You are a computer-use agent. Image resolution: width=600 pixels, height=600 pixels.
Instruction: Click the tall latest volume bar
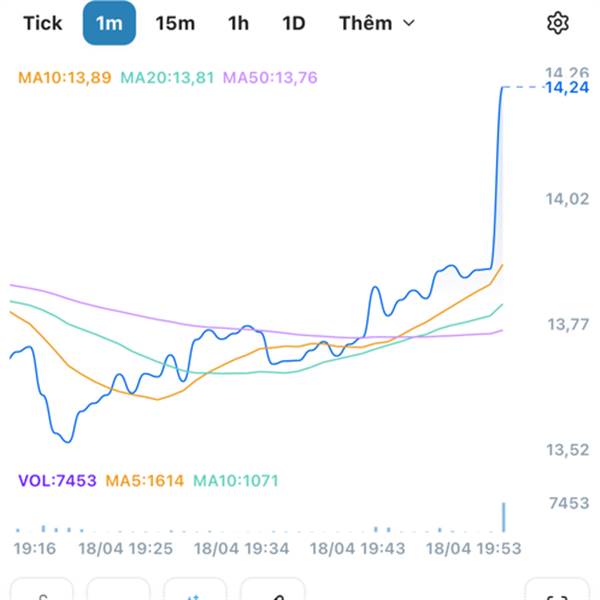tap(504, 517)
